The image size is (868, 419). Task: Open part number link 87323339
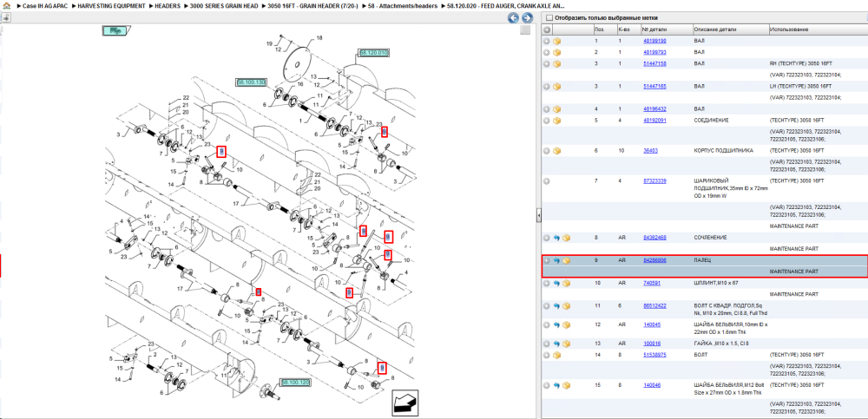[x=654, y=181]
